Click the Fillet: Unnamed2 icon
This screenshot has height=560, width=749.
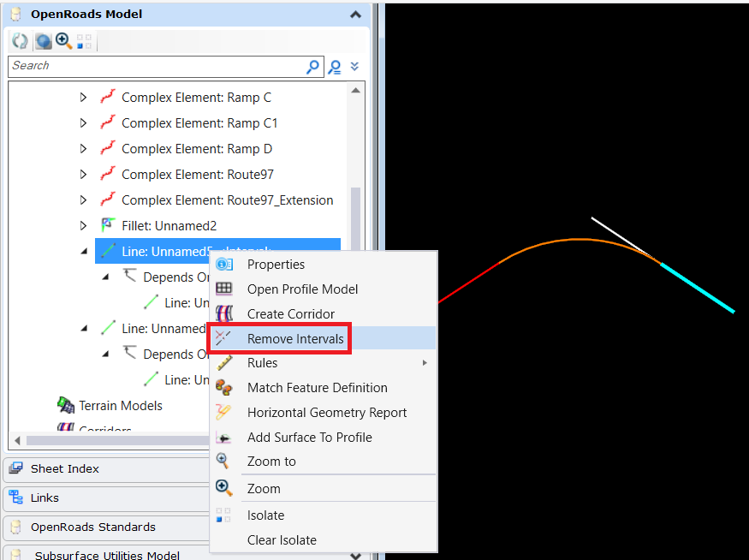coord(108,224)
